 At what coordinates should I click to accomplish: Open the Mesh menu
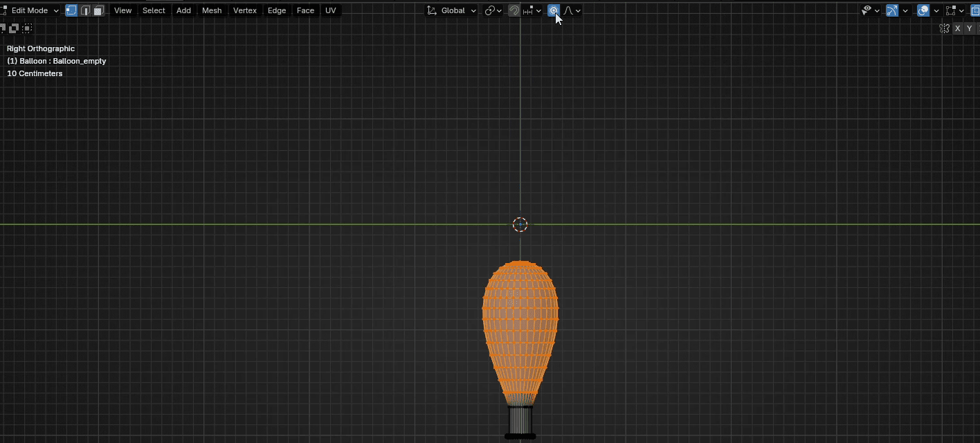pos(212,10)
